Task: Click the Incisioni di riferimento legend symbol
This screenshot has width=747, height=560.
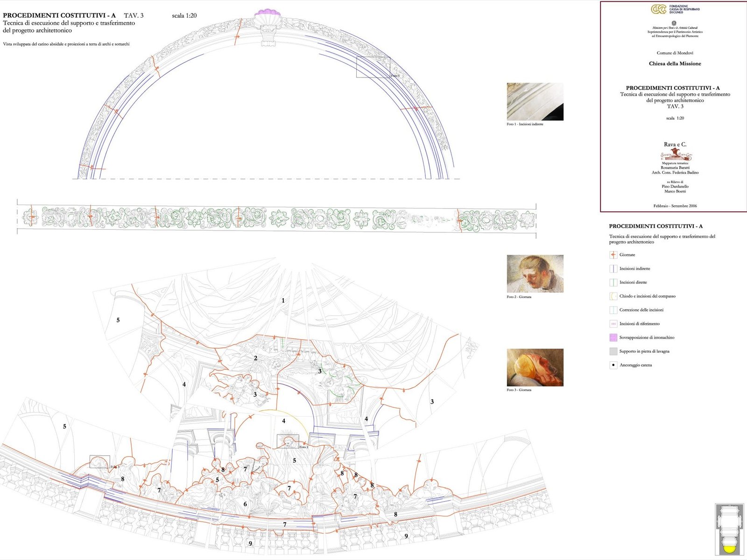Action: coord(613,324)
